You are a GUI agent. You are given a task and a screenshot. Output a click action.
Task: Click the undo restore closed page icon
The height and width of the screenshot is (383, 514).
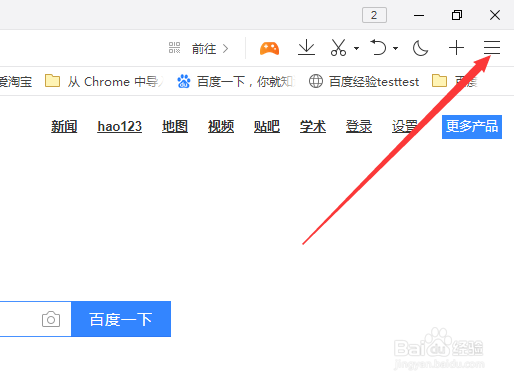379,47
